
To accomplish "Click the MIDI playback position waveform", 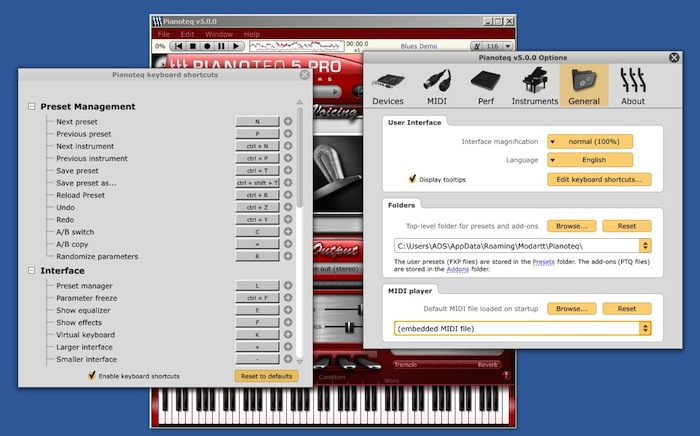I will click(296, 46).
